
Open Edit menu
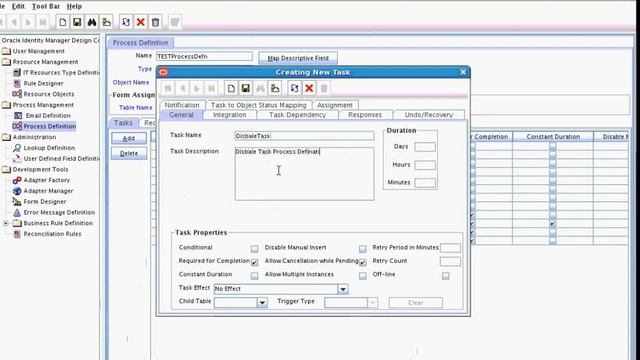point(18,6)
